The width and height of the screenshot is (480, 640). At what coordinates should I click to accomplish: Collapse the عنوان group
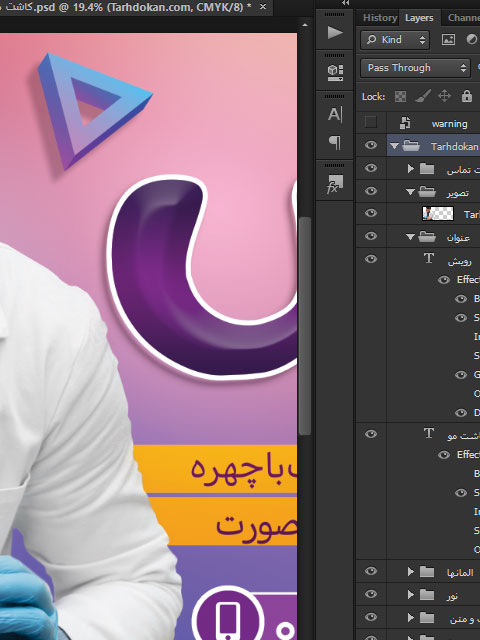click(x=411, y=237)
